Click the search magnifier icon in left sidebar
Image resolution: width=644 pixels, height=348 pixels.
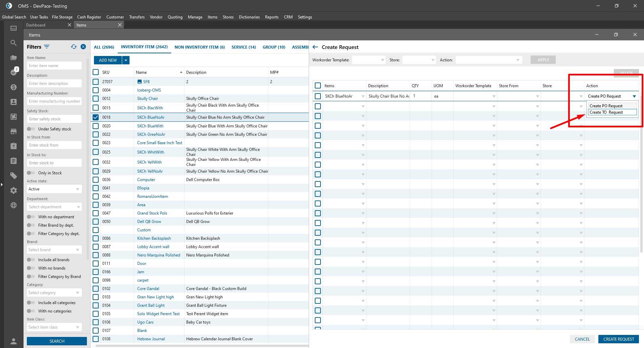tap(13, 43)
